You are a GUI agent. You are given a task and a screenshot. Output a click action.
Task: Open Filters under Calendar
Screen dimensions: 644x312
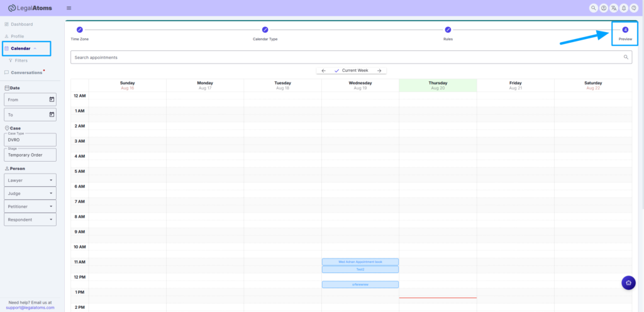[x=18, y=60]
